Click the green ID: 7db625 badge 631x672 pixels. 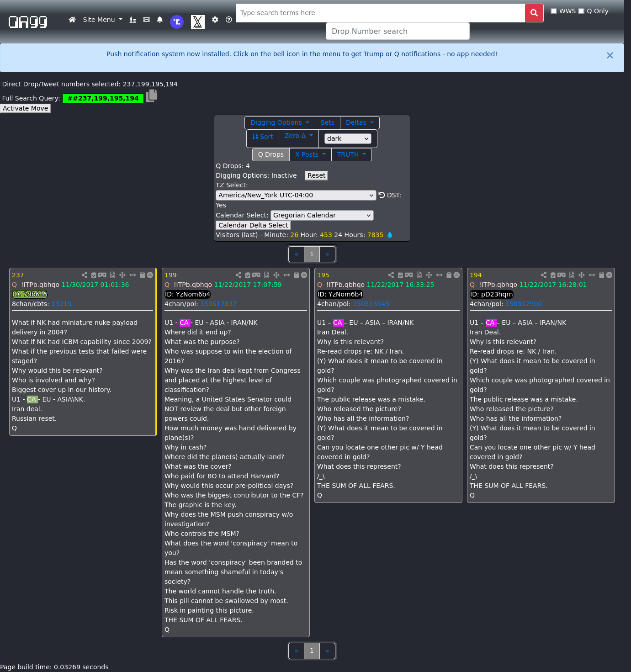tap(30, 294)
